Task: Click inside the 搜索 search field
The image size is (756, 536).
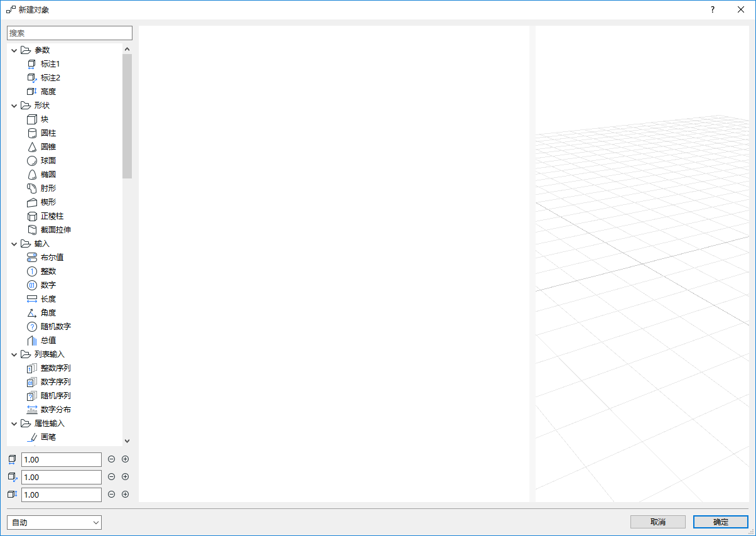Action: [x=69, y=32]
